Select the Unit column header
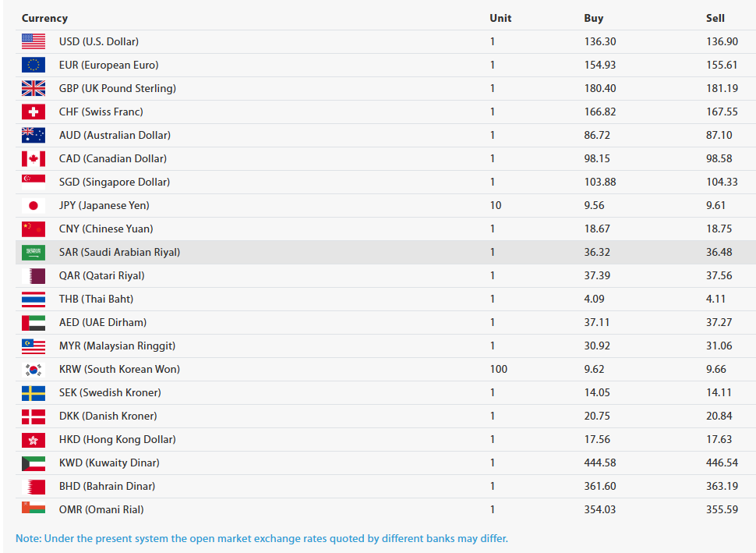 500,19
